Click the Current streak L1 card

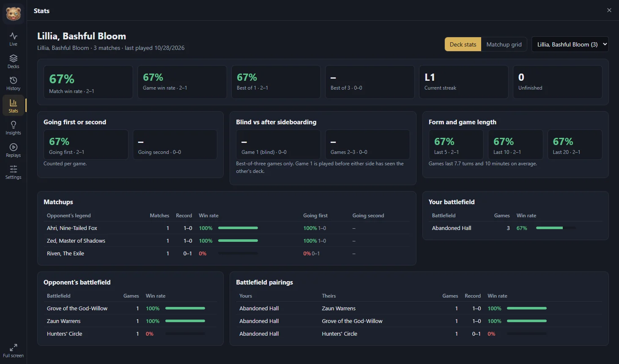pyautogui.click(x=464, y=82)
